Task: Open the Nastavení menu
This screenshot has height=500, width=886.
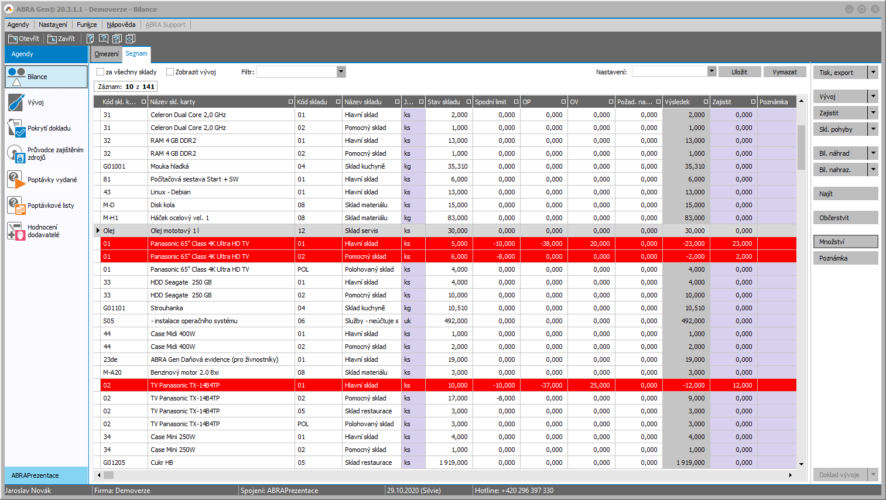Action: pyautogui.click(x=53, y=24)
